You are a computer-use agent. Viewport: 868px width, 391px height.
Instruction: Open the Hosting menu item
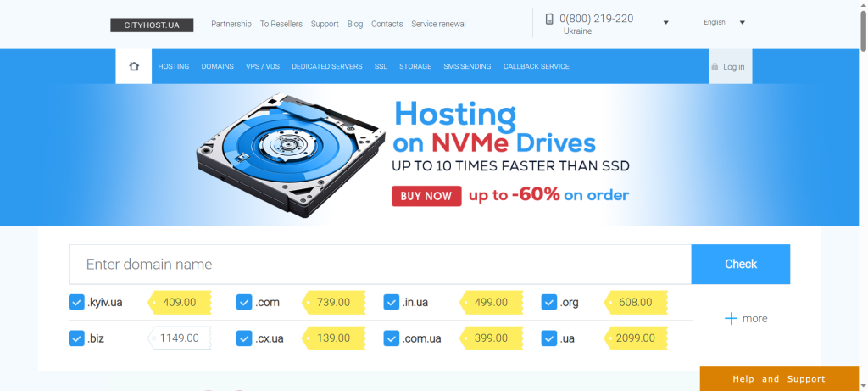173,66
